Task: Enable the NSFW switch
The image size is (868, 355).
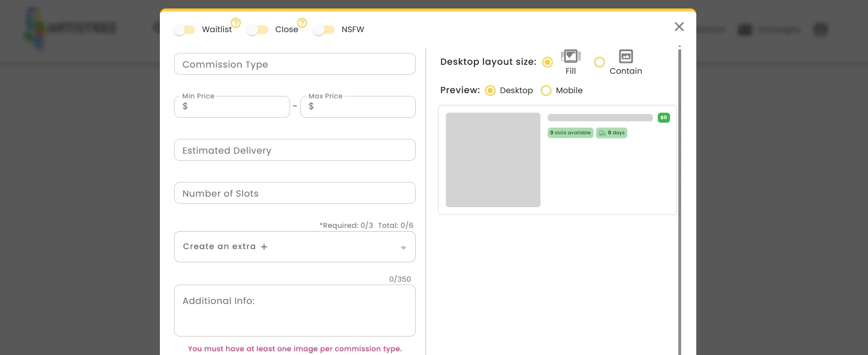Action: 324,30
